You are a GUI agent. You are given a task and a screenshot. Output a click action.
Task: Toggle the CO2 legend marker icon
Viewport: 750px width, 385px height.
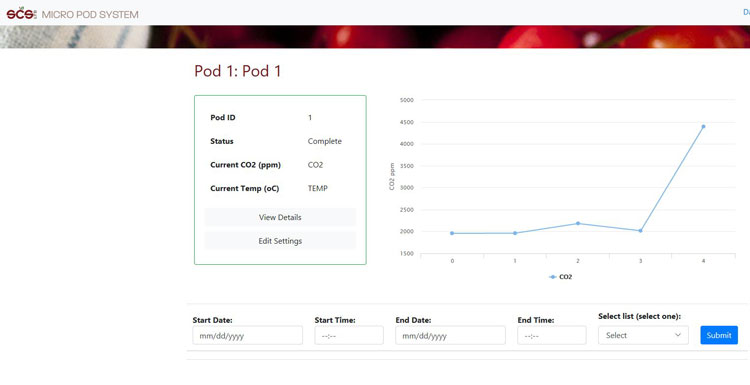point(552,277)
